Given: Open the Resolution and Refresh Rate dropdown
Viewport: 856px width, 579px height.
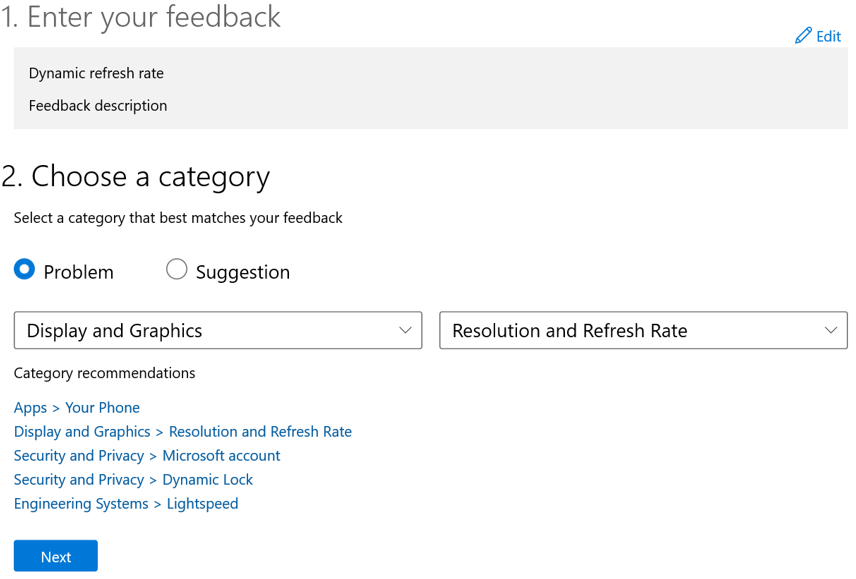Looking at the screenshot, I should pos(640,330).
